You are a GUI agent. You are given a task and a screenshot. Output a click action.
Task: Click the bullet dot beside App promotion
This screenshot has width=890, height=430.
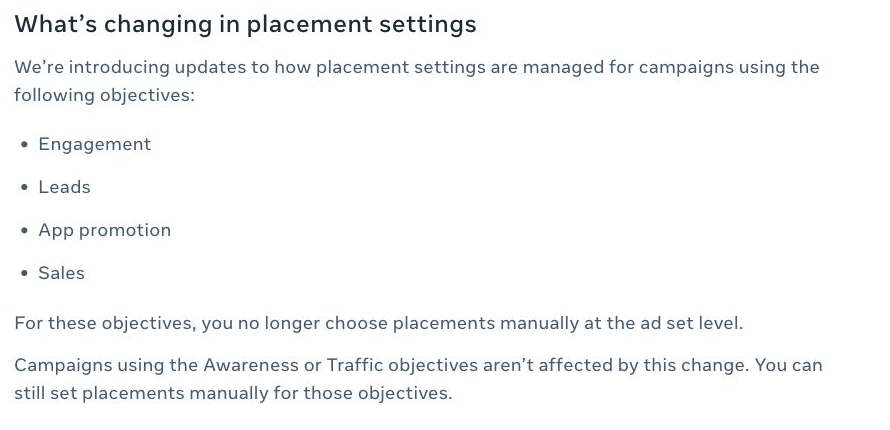[x=24, y=231]
